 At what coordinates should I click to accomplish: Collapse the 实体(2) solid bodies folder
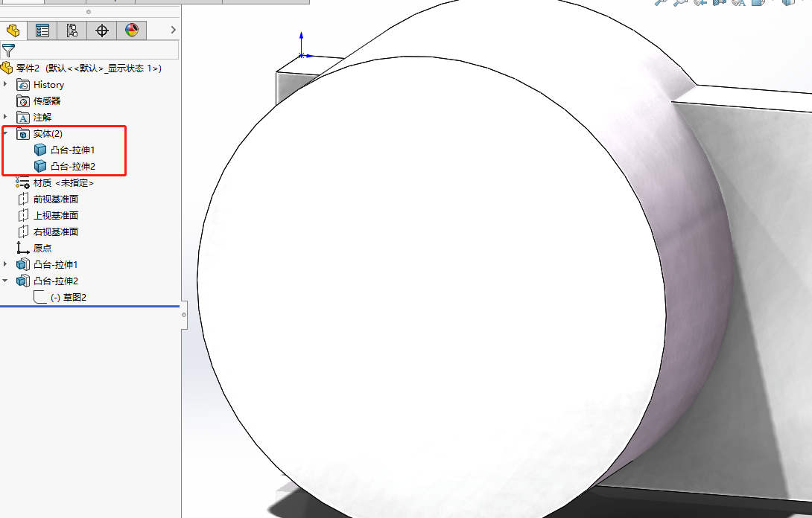(x=6, y=133)
